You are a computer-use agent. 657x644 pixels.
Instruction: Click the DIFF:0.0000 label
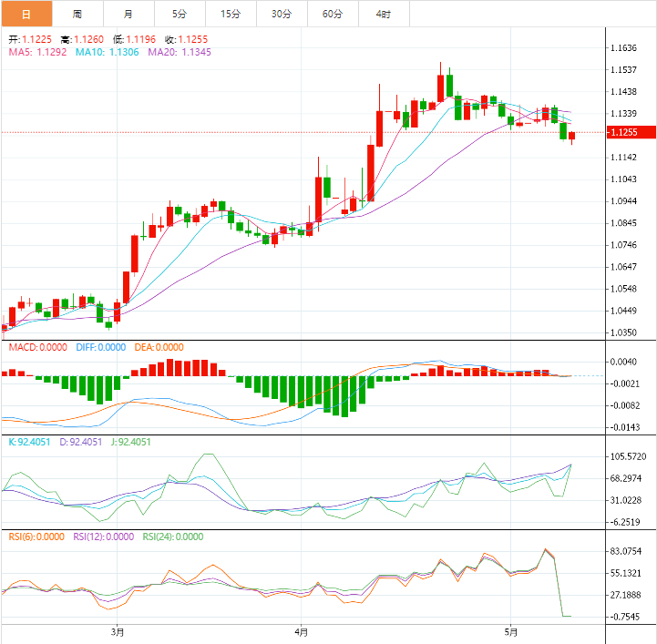[x=101, y=347]
